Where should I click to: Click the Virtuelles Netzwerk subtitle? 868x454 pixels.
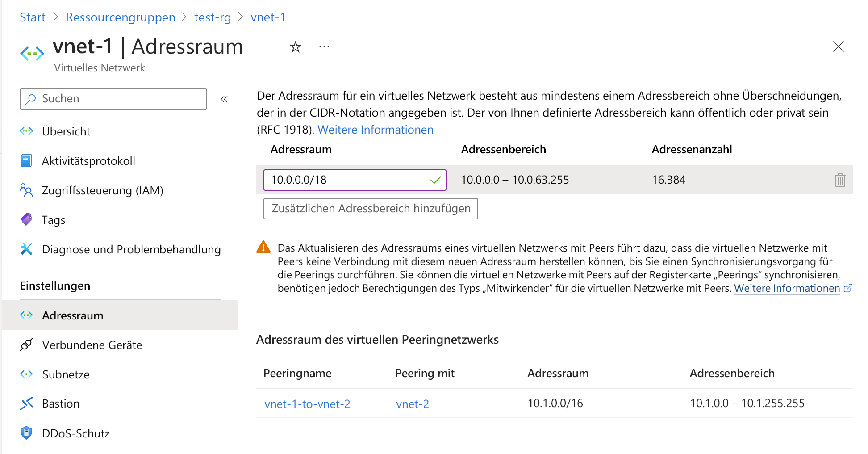tap(99, 68)
